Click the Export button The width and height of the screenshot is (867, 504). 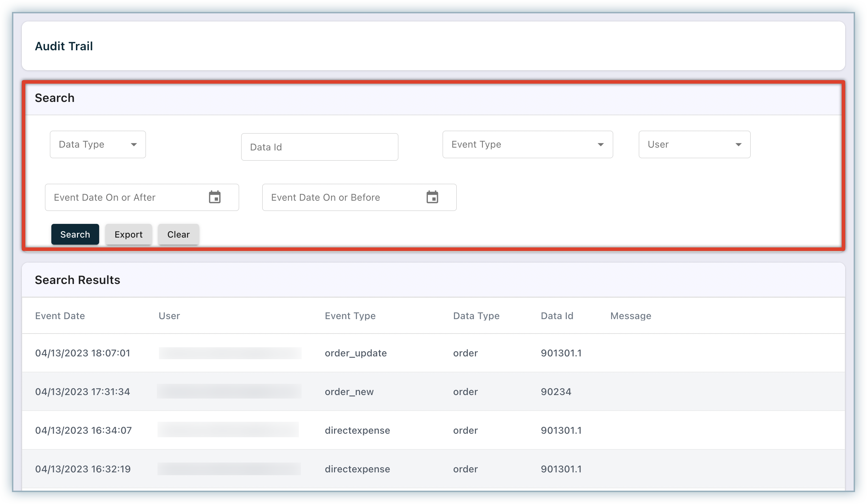point(128,234)
